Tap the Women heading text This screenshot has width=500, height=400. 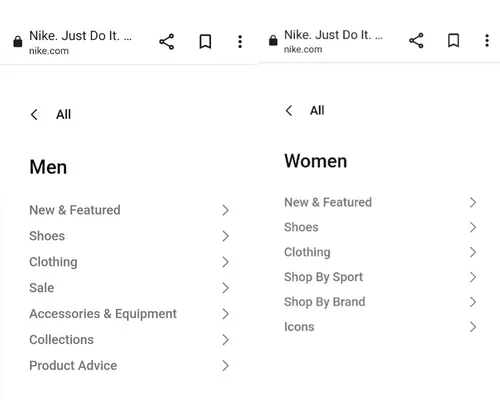(316, 161)
